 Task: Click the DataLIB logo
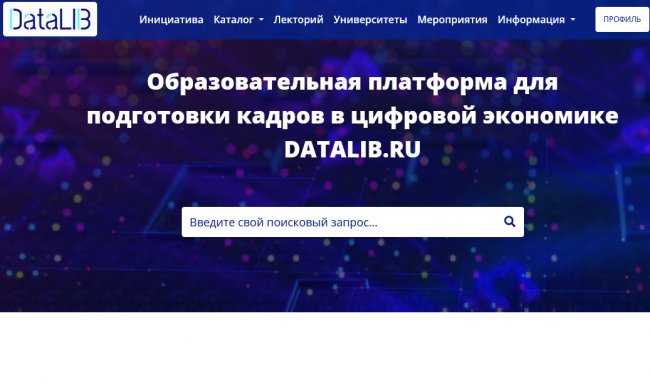50,19
